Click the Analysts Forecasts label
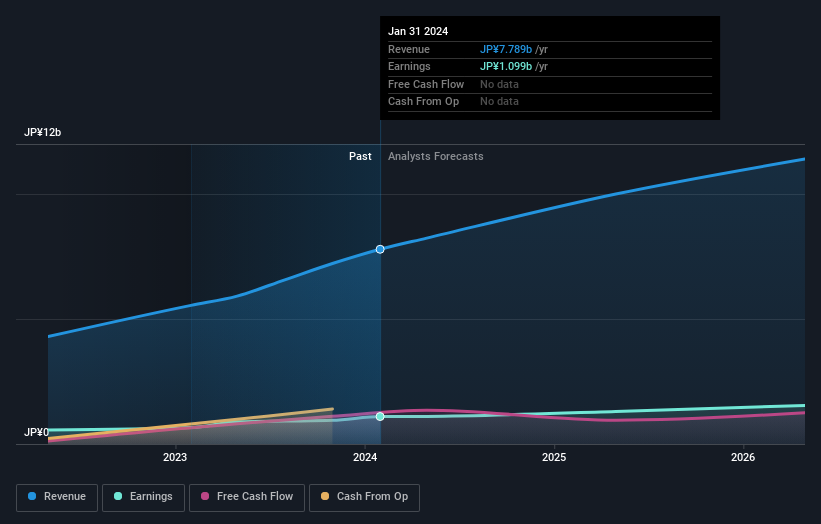 [x=436, y=157]
